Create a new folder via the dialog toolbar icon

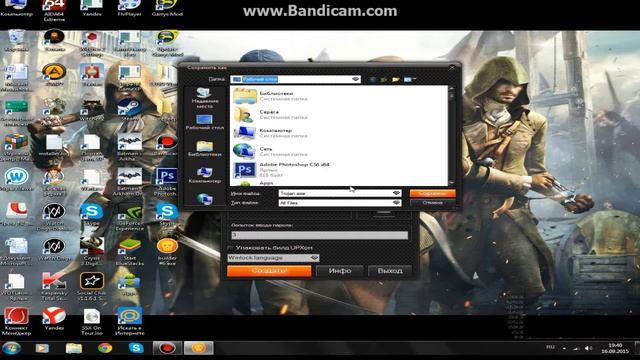pyautogui.click(x=396, y=80)
